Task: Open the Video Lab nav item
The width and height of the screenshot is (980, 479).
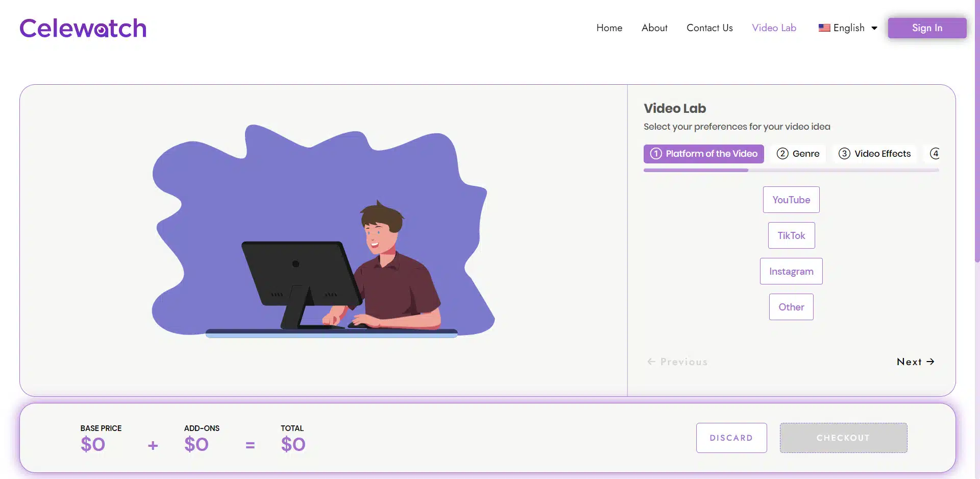Action: tap(774, 28)
